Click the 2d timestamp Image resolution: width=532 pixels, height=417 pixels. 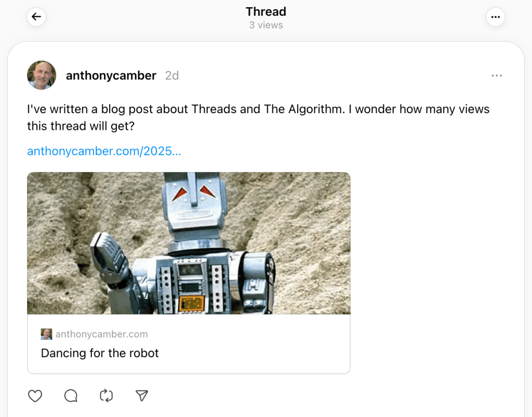click(x=171, y=76)
